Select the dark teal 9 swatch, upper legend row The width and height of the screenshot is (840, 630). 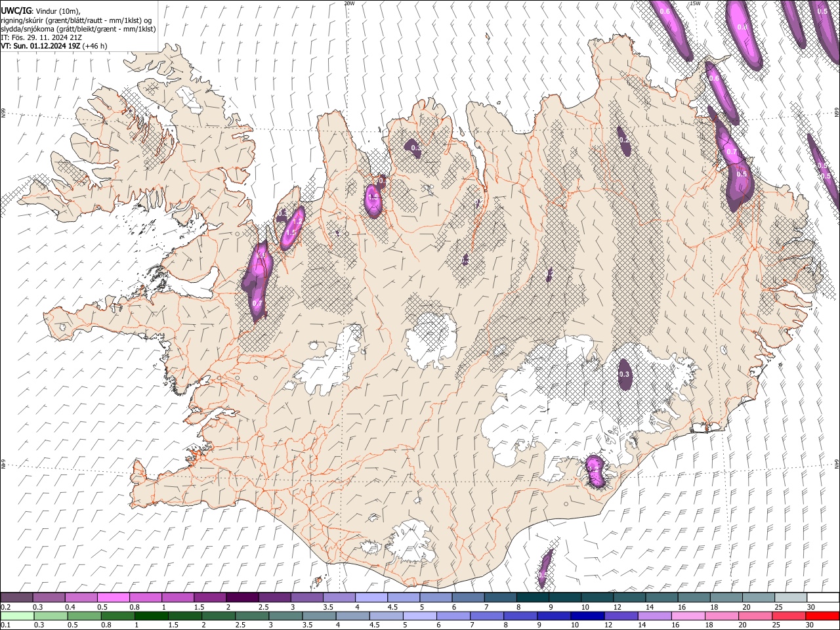coord(564,597)
